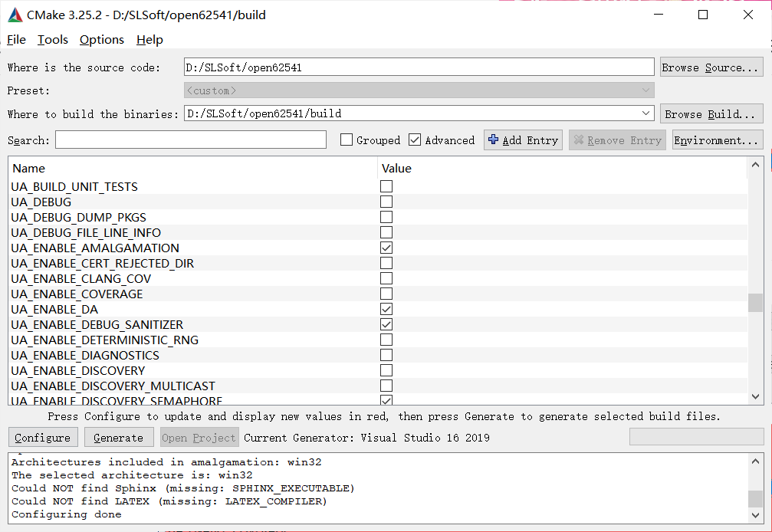Click 'The selected architecture is: win32' line
772x532 pixels.
click(x=132, y=475)
